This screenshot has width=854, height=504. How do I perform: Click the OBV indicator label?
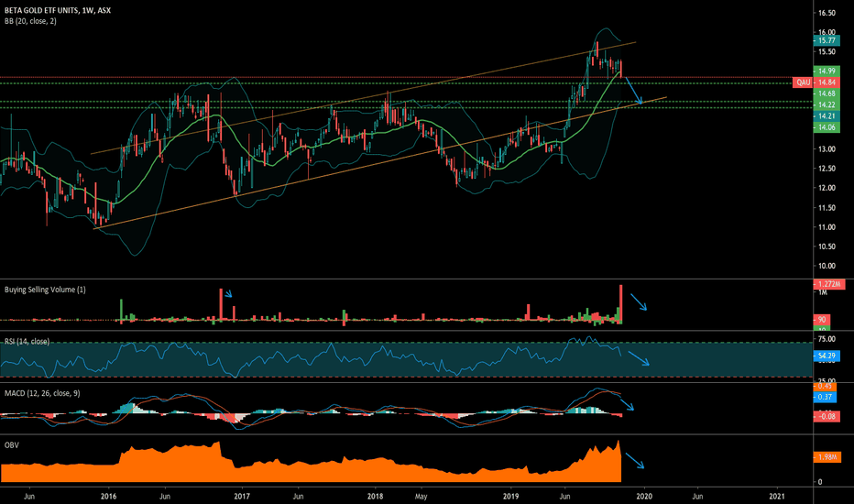[11, 445]
